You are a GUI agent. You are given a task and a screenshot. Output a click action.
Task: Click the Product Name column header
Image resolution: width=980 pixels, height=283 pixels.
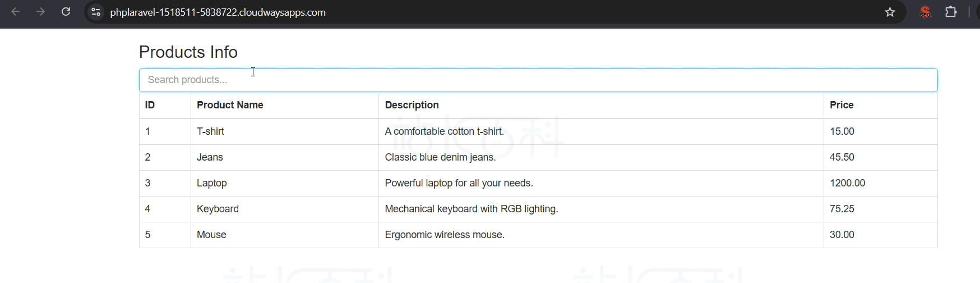point(230,105)
